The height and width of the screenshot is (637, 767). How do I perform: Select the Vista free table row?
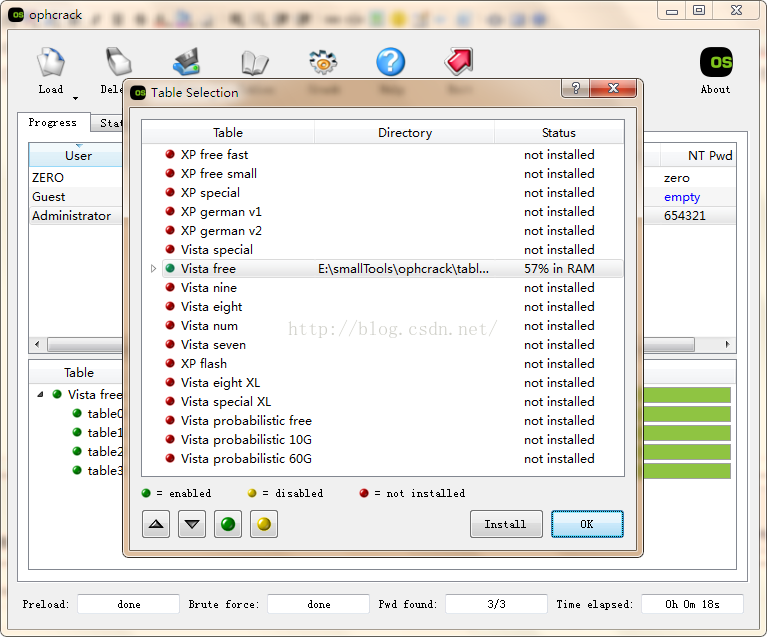pos(393,269)
